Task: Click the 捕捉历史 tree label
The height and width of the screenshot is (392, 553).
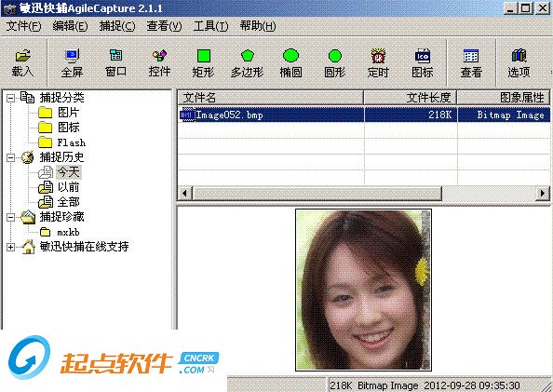Action: pyautogui.click(x=62, y=157)
